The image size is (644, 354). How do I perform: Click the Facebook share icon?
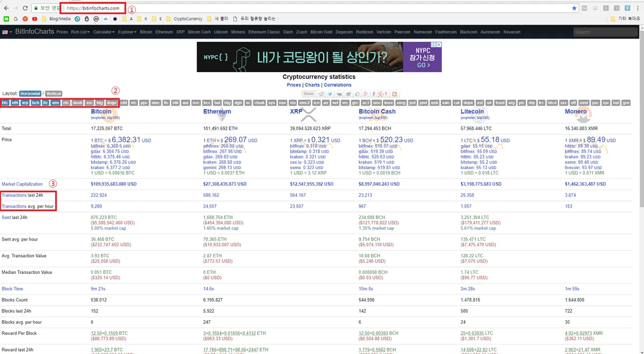click(374, 94)
